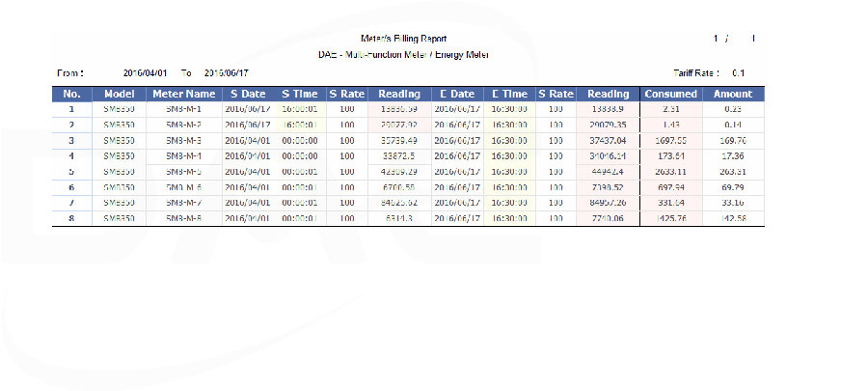The height and width of the screenshot is (391, 868).
Task: Click the Reading header beside Consumed
Action: click(608, 95)
